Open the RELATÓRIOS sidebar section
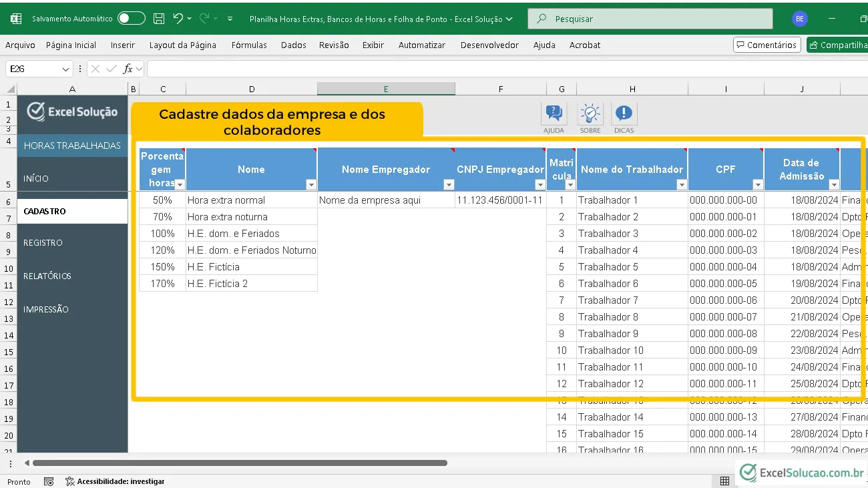This screenshot has height=488, width=868. click(47, 276)
